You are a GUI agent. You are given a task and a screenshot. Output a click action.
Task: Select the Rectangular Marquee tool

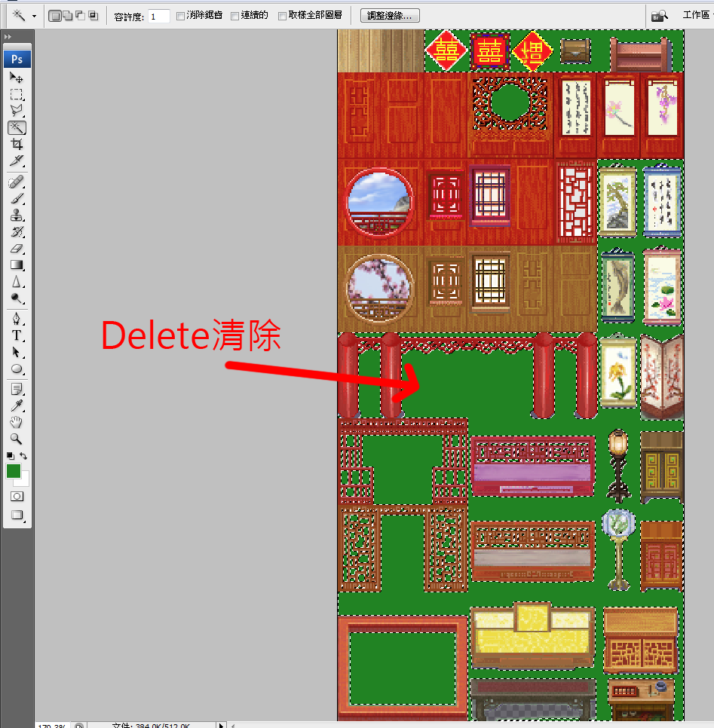(17, 94)
